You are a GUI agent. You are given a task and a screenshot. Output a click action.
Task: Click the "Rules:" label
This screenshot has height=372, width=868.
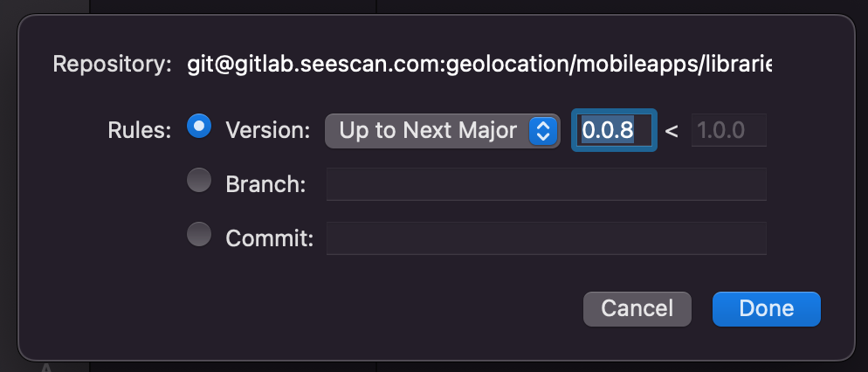click(x=140, y=131)
